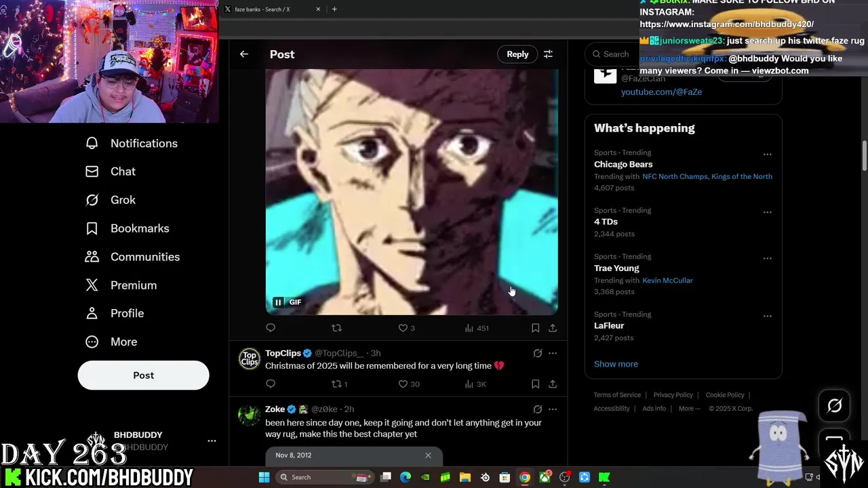
Task: Open File Explorer from taskbar
Action: pyautogui.click(x=465, y=477)
